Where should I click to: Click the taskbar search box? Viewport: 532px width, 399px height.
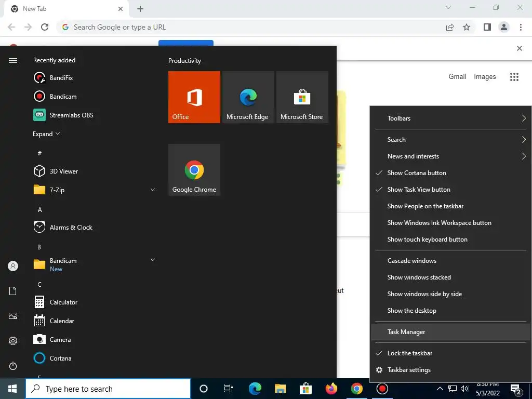[x=108, y=389]
